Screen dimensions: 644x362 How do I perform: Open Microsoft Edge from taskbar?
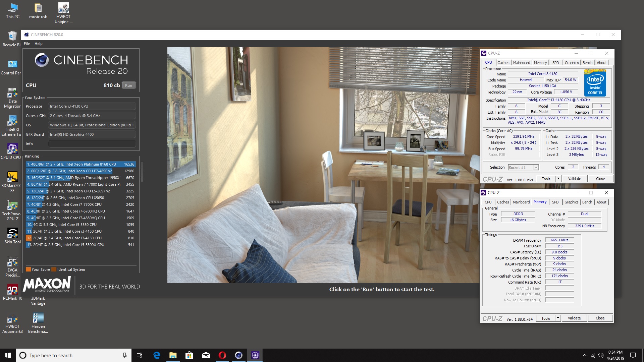click(157, 355)
